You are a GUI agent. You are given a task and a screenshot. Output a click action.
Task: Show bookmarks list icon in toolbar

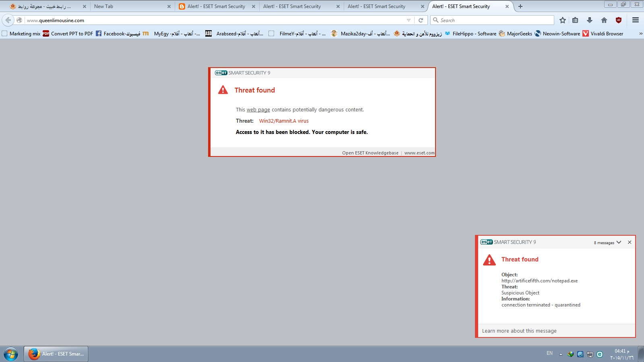[x=575, y=20]
